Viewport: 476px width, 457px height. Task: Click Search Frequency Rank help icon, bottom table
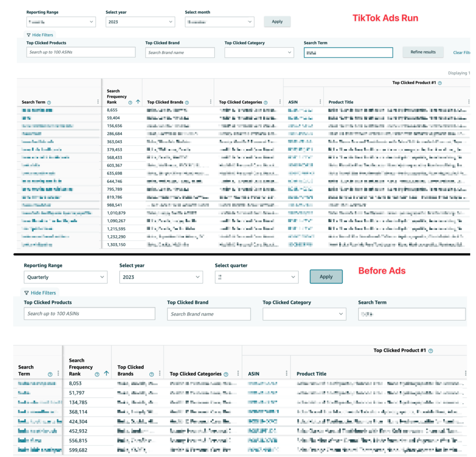[x=97, y=374]
